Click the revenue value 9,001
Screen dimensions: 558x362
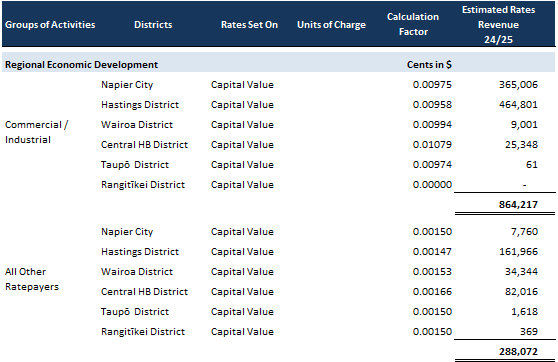524,125
